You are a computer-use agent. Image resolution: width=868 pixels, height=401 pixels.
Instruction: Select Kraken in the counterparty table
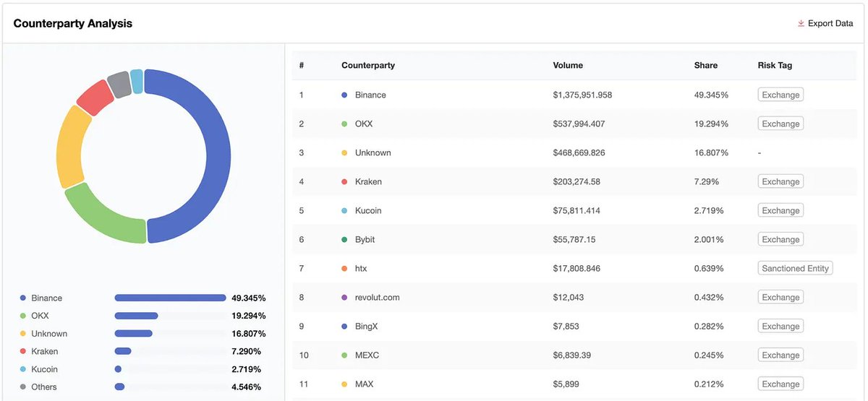coord(368,181)
